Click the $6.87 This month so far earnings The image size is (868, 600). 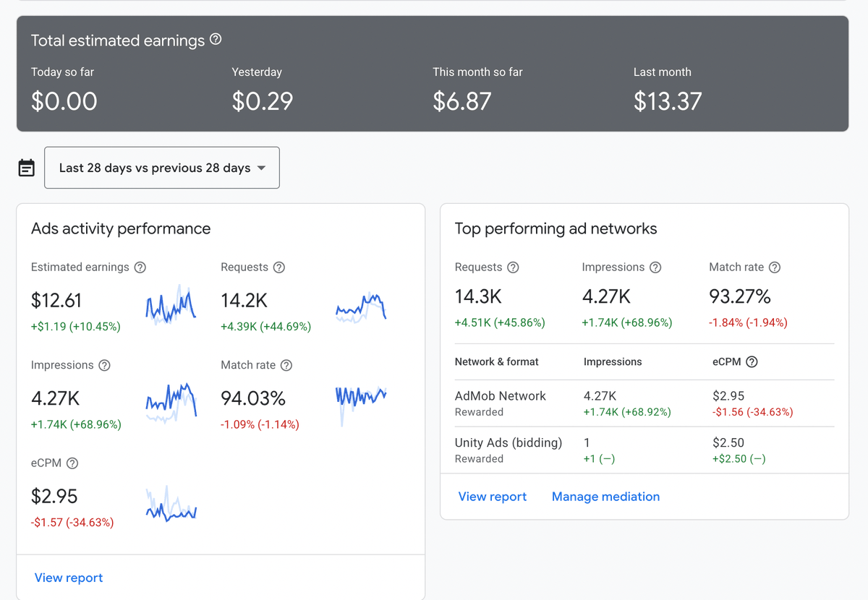(x=462, y=101)
